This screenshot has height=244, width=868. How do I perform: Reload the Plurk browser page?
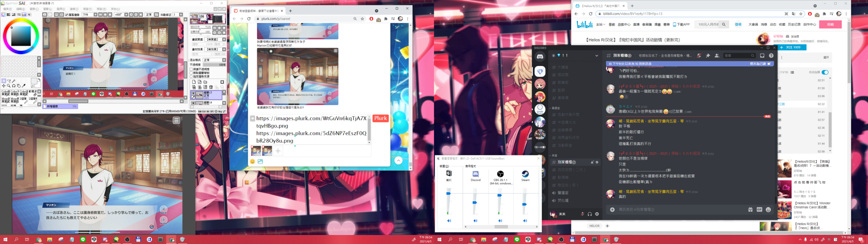pyautogui.click(x=249, y=19)
